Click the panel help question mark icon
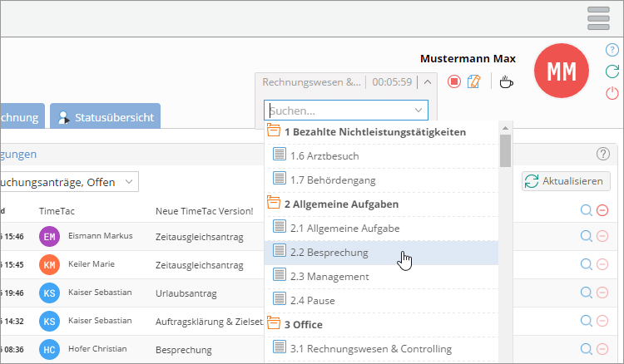 603,154
